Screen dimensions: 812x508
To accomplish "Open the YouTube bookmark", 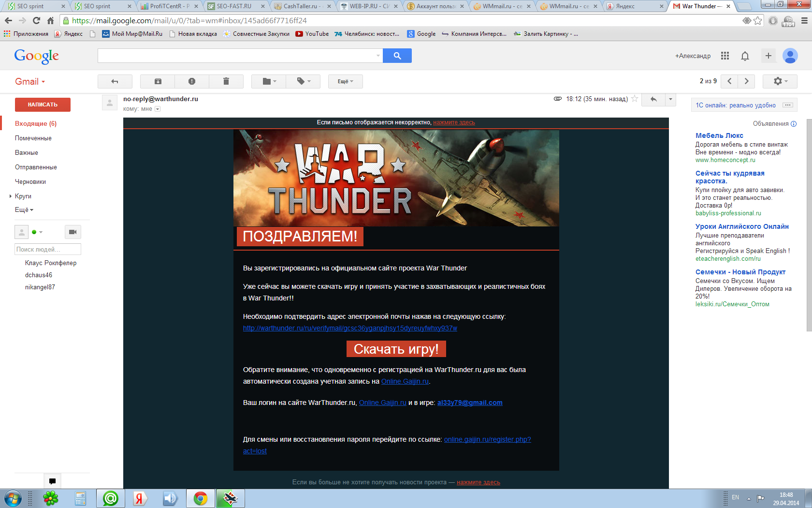I will [312, 34].
